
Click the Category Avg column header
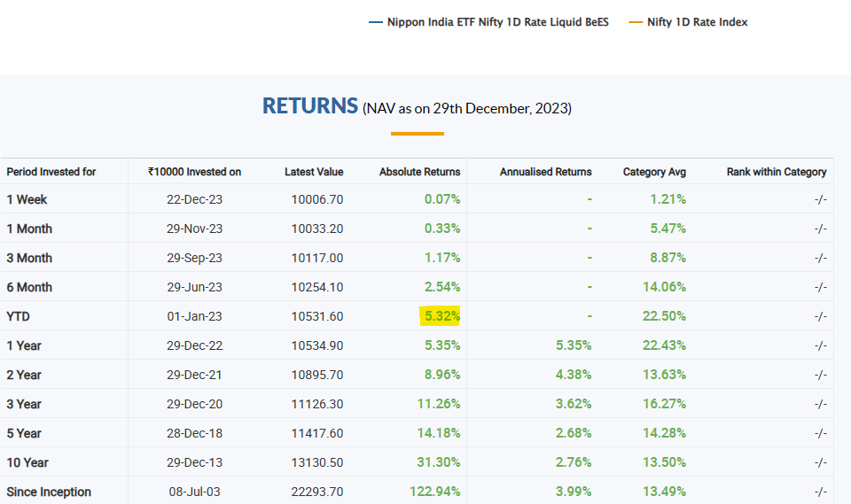coord(654,172)
